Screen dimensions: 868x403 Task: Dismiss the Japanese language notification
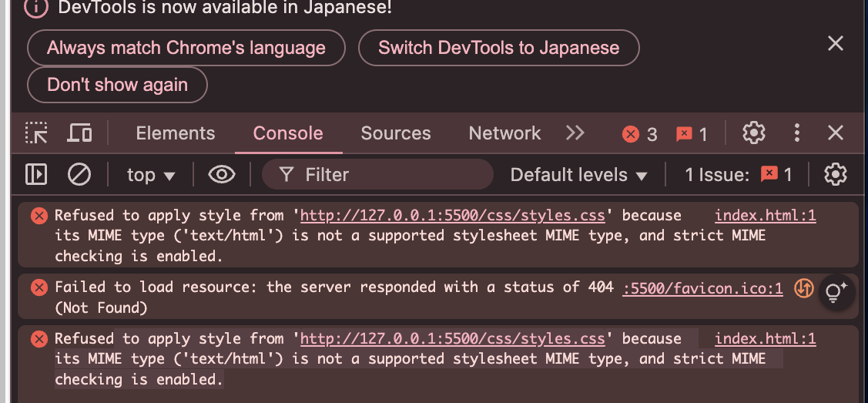(836, 43)
